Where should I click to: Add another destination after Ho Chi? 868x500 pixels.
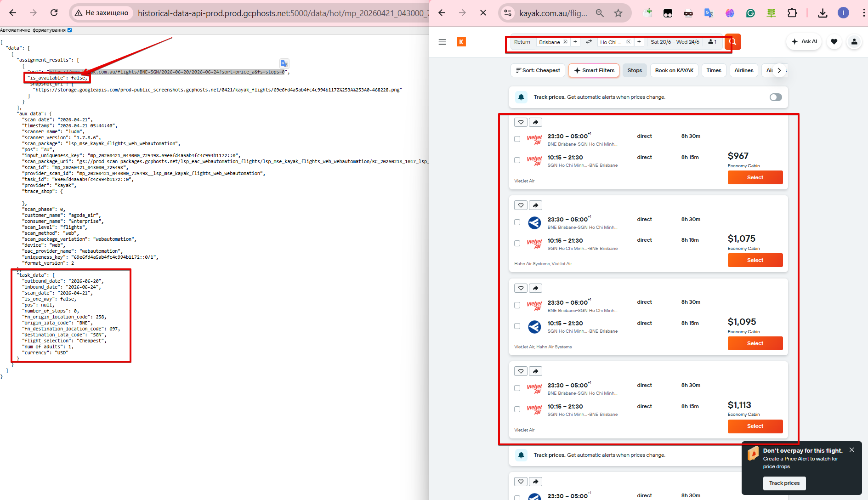click(x=639, y=42)
